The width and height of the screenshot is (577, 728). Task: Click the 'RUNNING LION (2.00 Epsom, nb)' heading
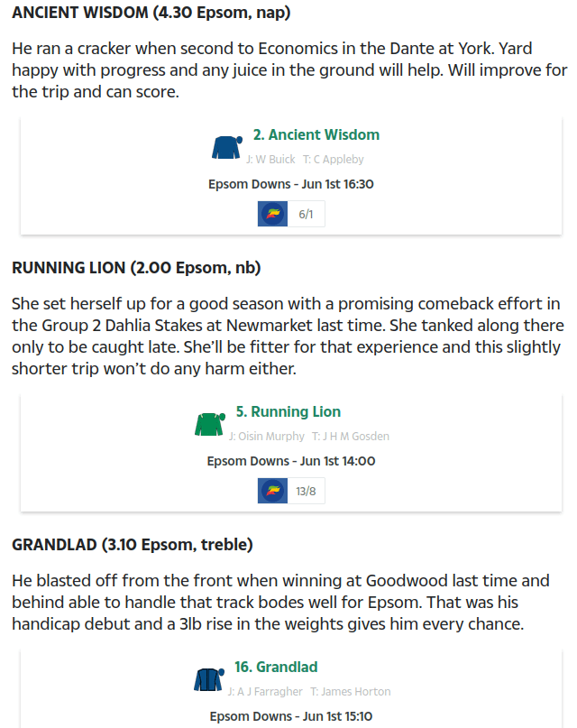click(x=136, y=268)
